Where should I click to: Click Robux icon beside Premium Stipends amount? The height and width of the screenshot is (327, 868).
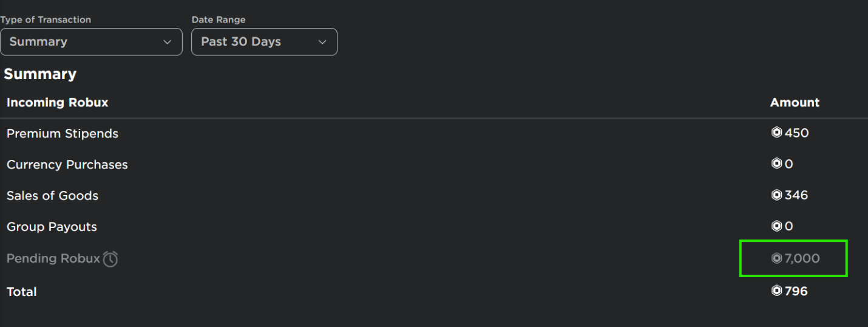click(776, 133)
